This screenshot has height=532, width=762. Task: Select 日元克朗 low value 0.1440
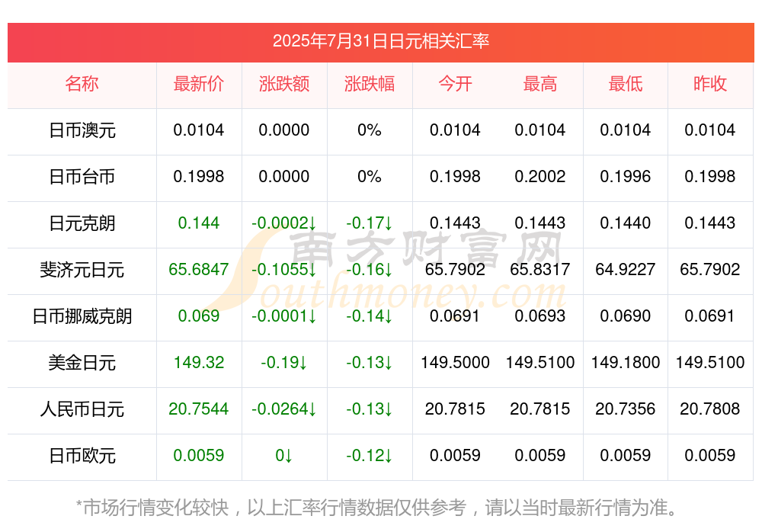click(626, 223)
